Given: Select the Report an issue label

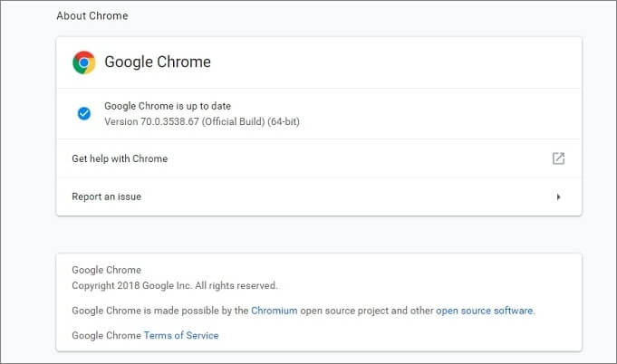Looking at the screenshot, I should pyautogui.click(x=106, y=196).
